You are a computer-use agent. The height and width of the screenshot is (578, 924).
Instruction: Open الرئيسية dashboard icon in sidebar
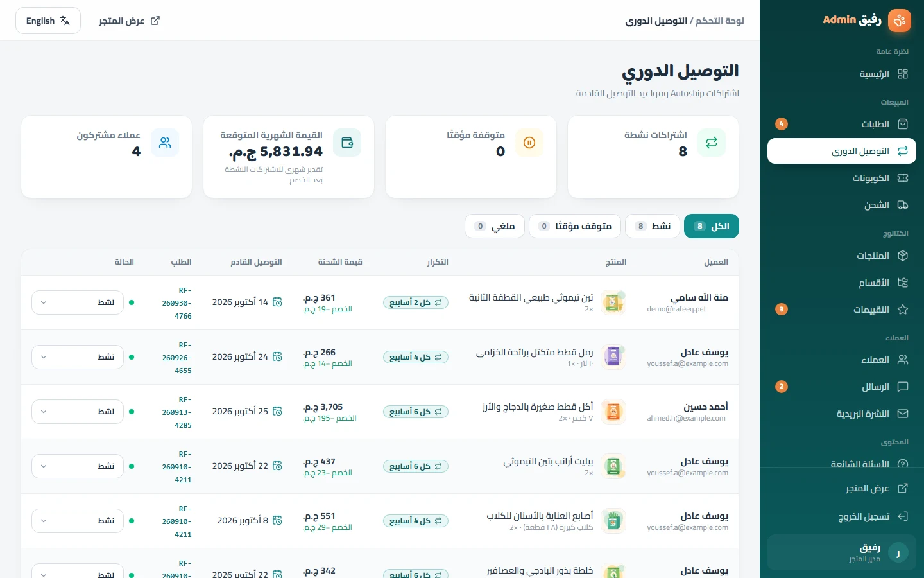[903, 74]
